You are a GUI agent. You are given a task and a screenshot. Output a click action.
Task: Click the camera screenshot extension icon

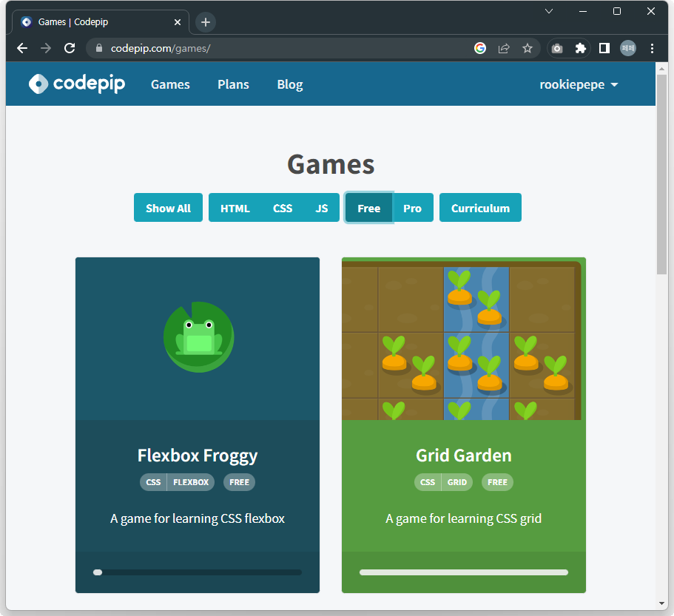click(557, 48)
